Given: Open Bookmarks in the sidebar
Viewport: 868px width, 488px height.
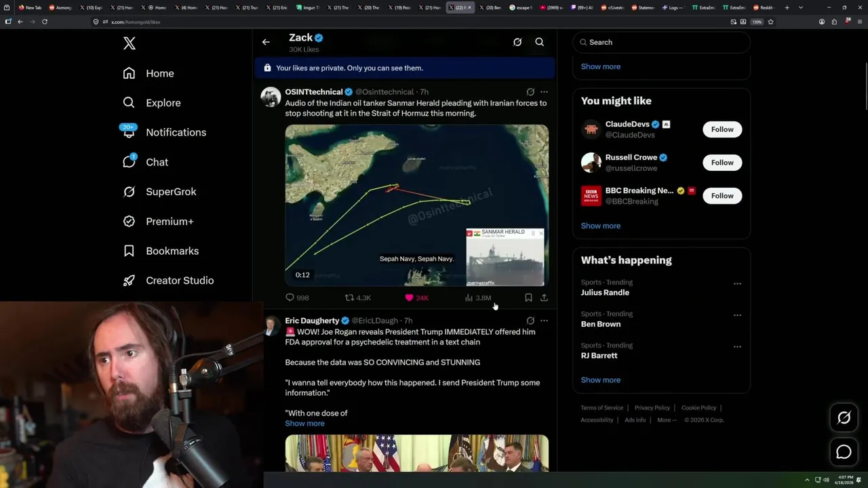Looking at the screenshot, I should (x=161, y=251).
